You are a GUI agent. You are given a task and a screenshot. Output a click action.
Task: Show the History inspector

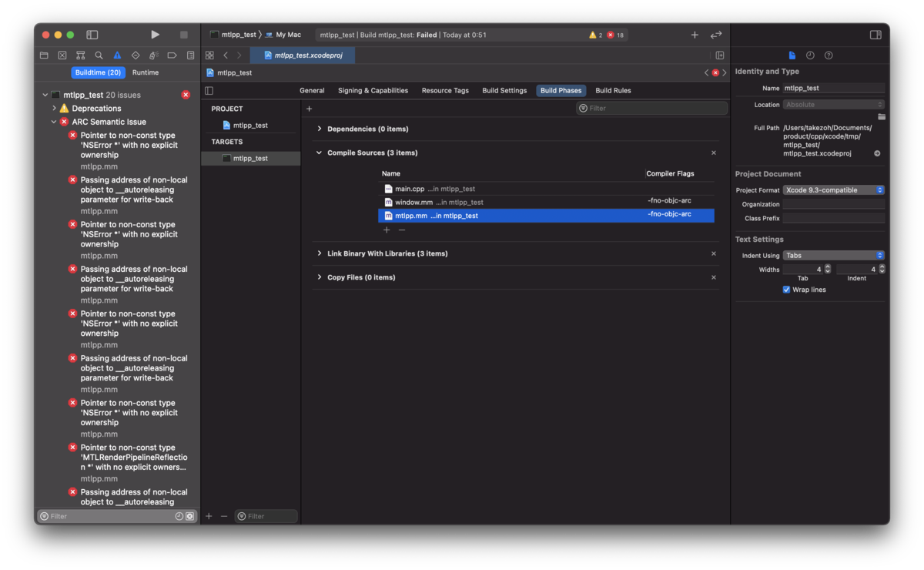pyautogui.click(x=810, y=55)
